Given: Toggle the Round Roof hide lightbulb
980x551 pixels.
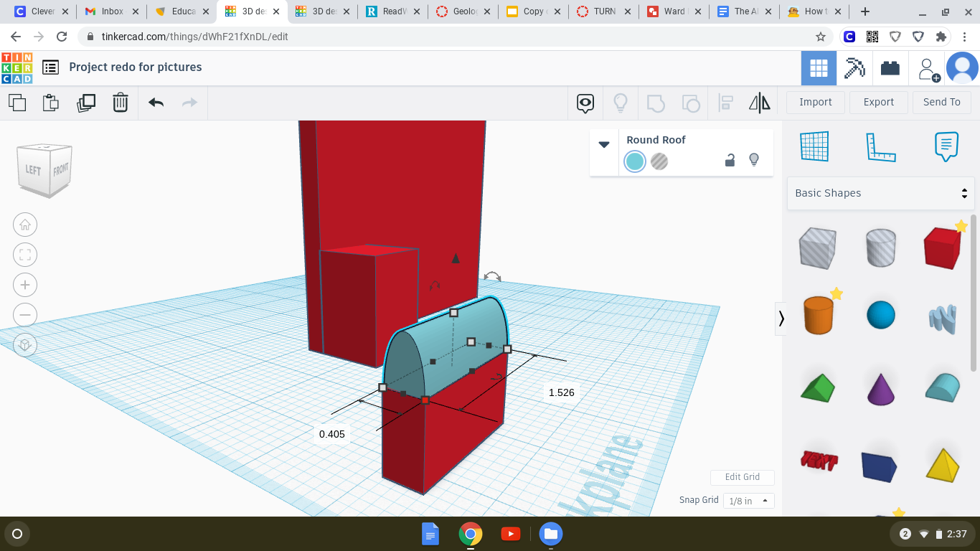Looking at the screenshot, I should [x=754, y=160].
